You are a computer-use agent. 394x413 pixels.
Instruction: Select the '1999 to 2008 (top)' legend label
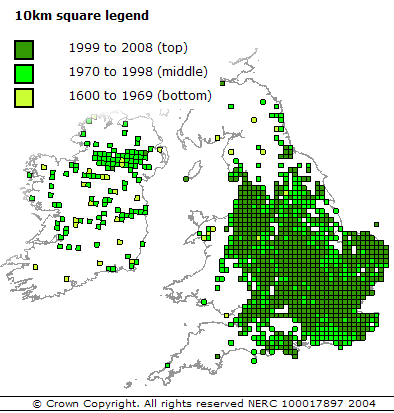click(128, 48)
